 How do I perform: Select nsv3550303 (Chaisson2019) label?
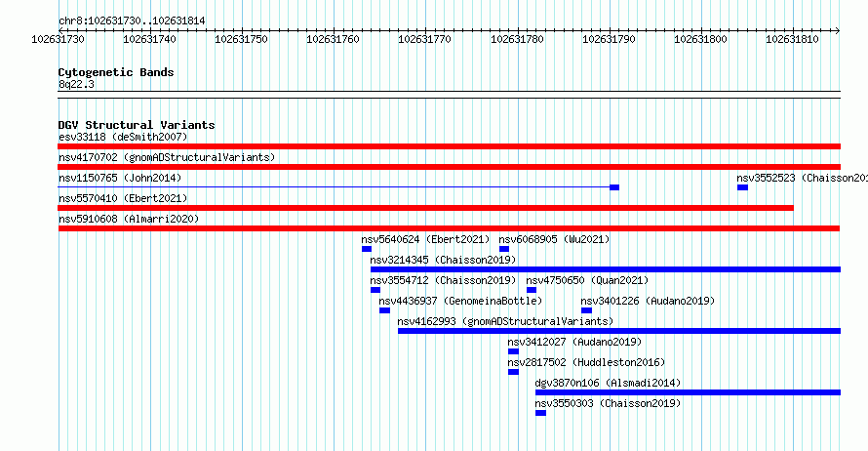coord(608,403)
